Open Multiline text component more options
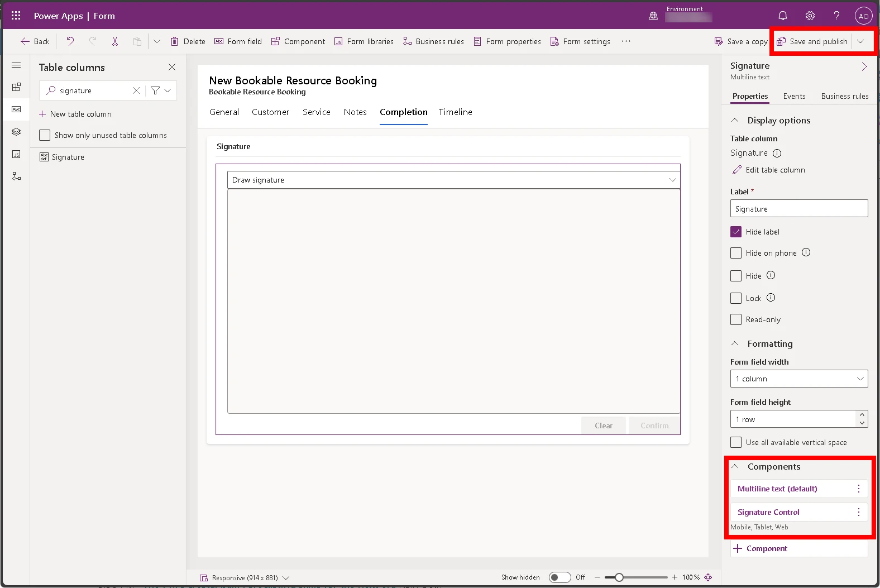Image resolution: width=880 pixels, height=588 pixels. click(858, 489)
